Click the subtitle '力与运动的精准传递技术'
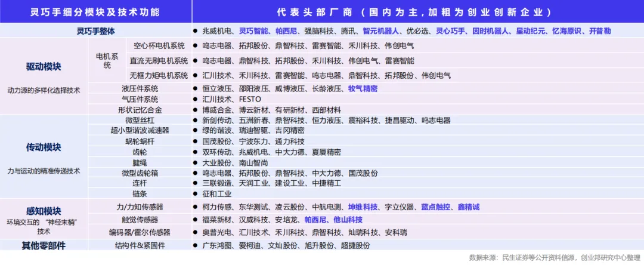The image size is (644, 265). tap(44, 171)
